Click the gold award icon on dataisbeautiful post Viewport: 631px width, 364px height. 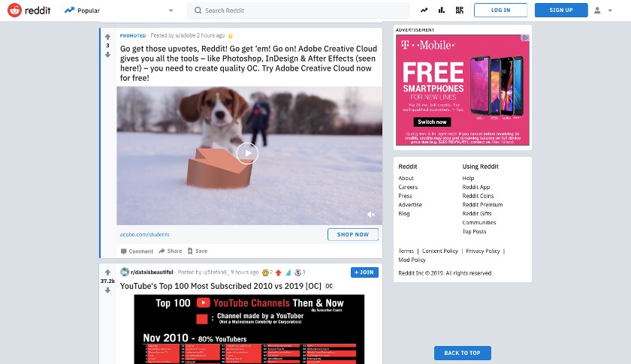265,272
